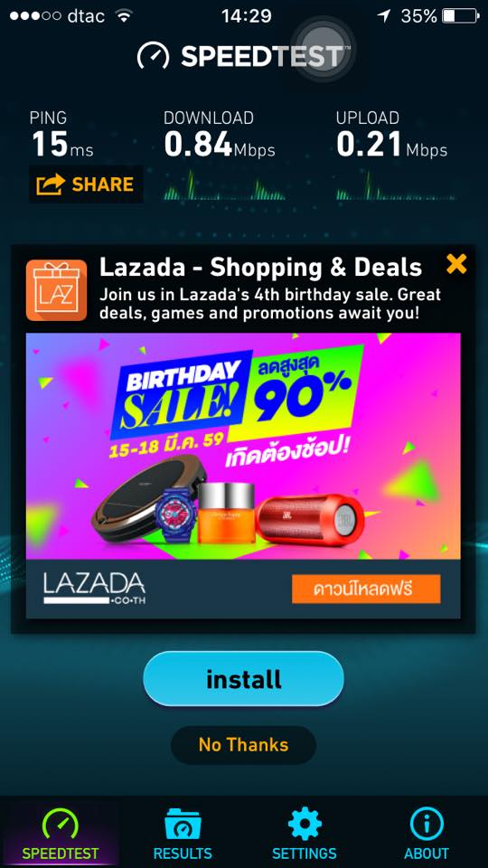This screenshot has width=488, height=868.
Task: Dismiss ad with No Thanks
Action: [x=243, y=744]
